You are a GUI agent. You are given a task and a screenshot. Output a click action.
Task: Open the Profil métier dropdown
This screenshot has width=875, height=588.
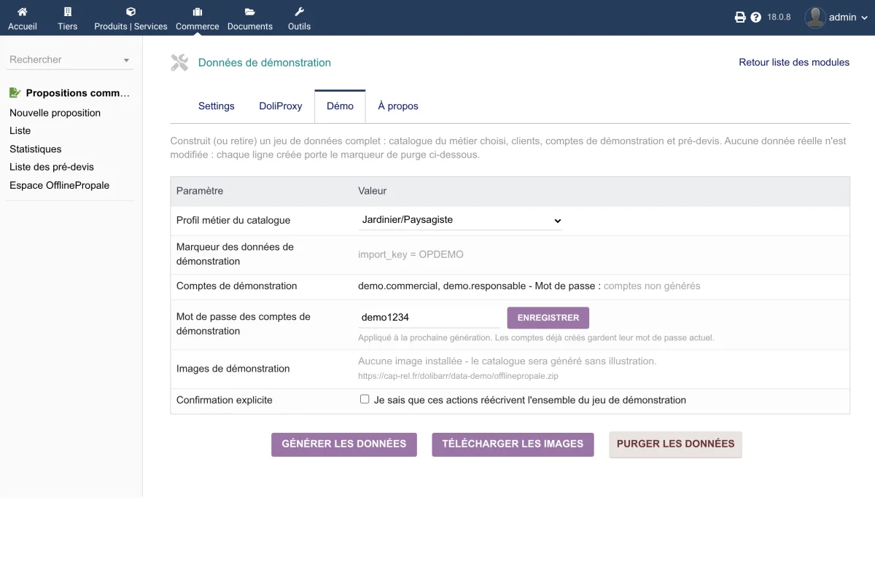click(460, 220)
